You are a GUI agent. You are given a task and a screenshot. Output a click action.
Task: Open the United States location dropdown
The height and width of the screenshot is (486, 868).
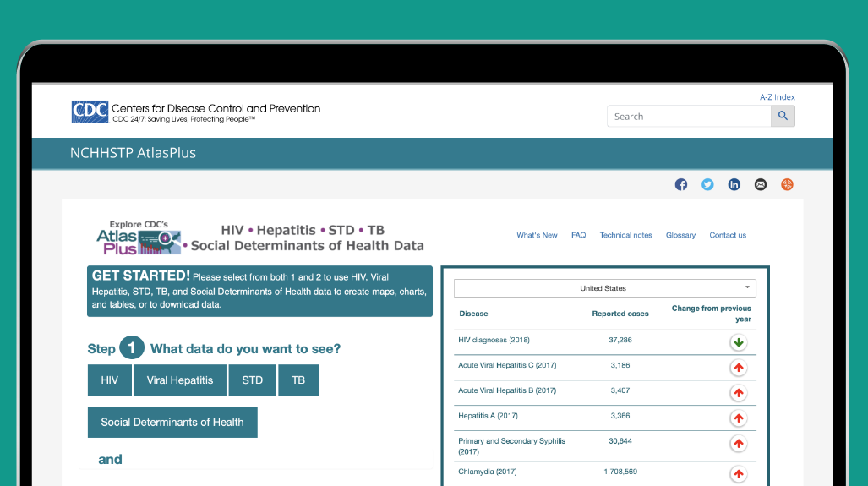604,288
